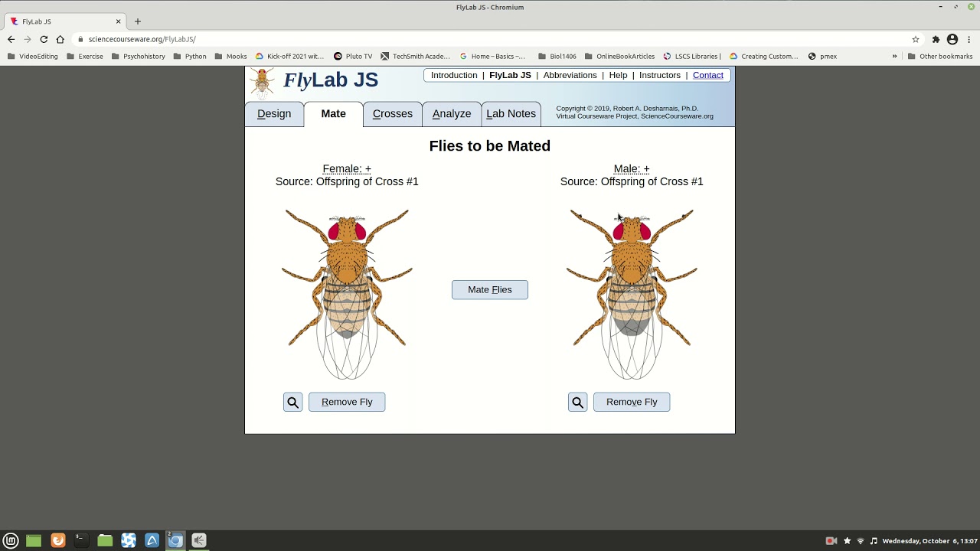Open the Other bookmarks folder
This screenshot has width=980, height=551.
pyautogui.click(x=940, y=56)
